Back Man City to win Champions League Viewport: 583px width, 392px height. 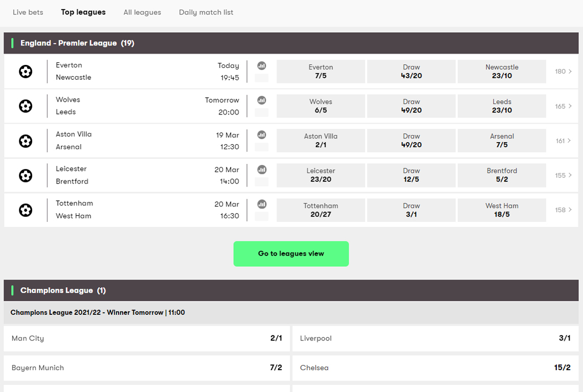pos(147,338)
